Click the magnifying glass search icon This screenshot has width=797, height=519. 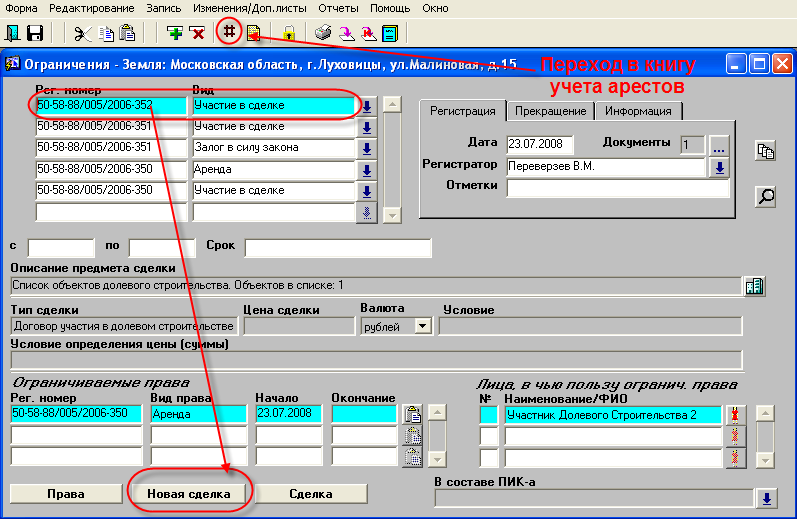[x=765, y=196]
